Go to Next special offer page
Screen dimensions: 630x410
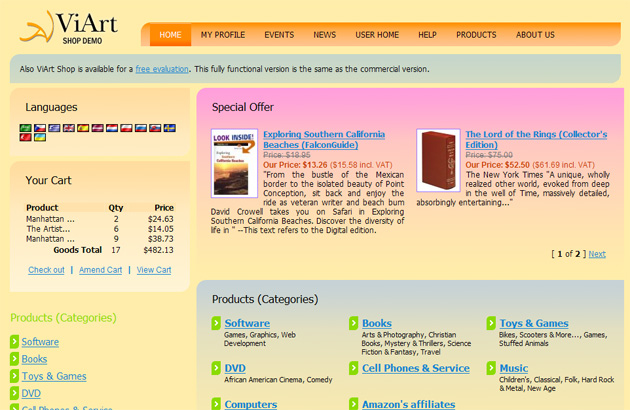click(597, 254)
